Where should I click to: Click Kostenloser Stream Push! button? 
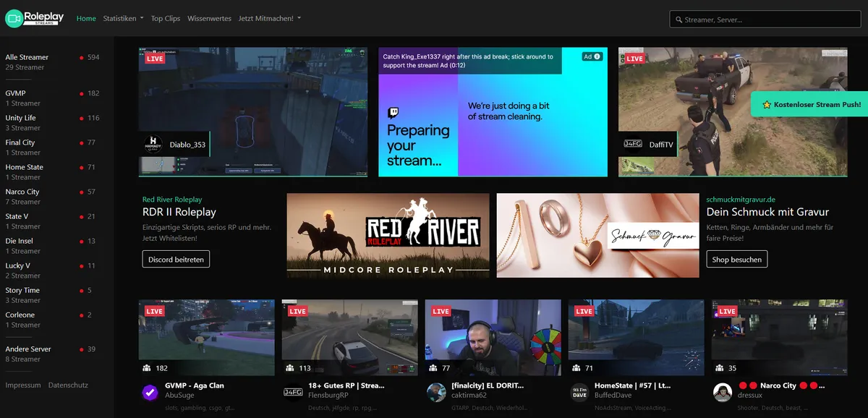point(809,105)
